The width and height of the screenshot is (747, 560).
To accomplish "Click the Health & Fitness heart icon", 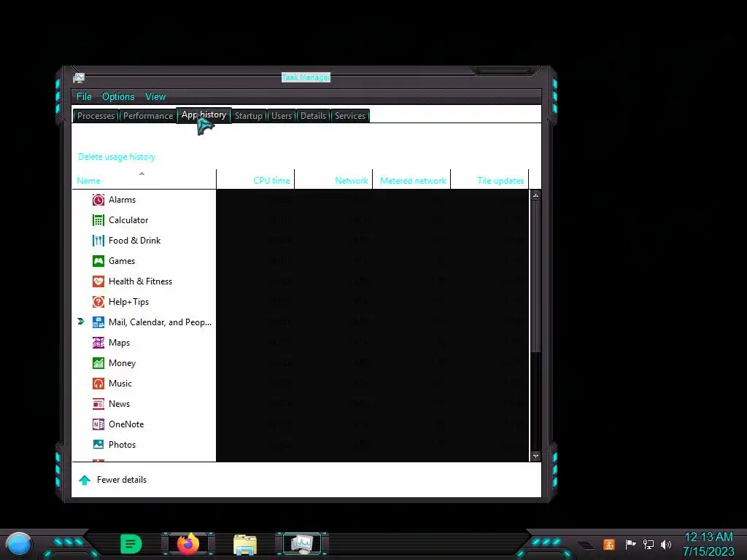I will pyautogui.click(x=98, y=281).
